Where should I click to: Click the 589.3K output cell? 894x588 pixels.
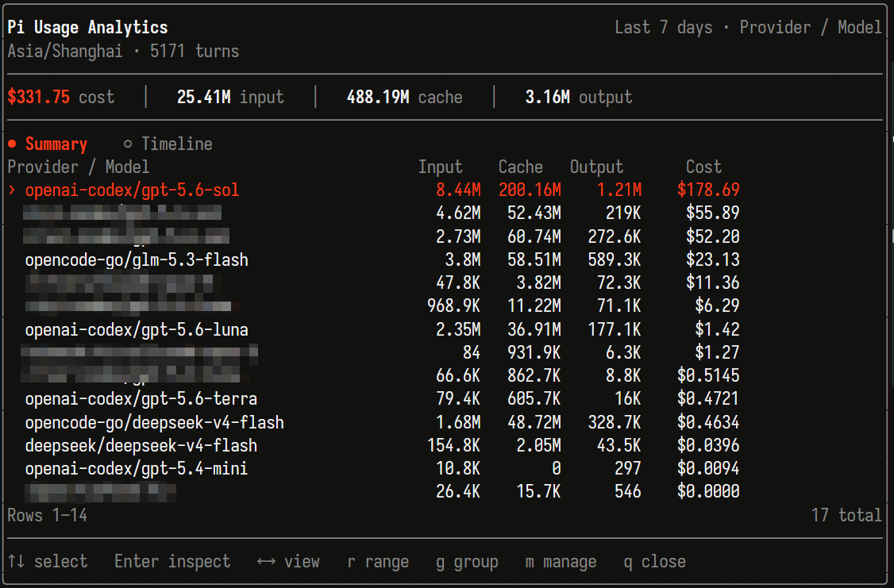(x=615, y=259)
